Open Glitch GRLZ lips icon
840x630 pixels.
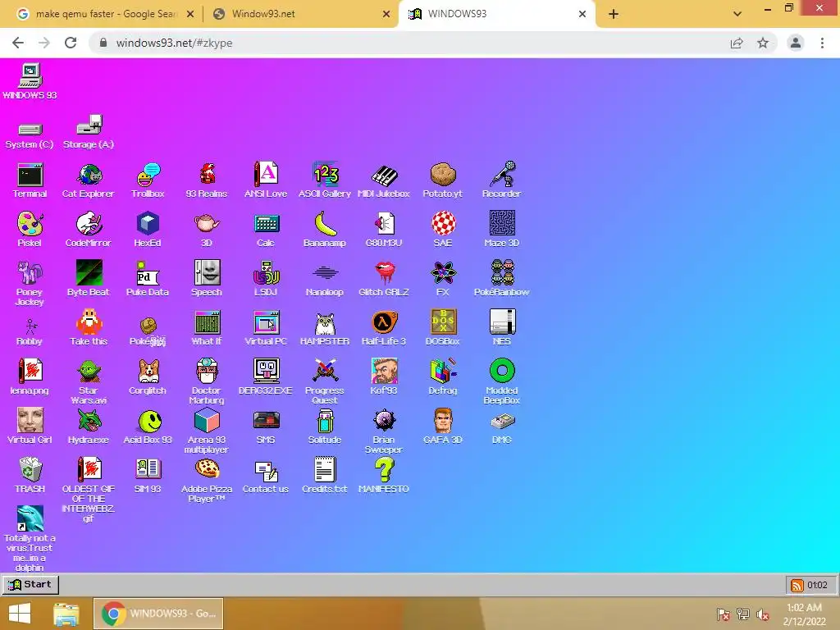[x=384, y=279]
